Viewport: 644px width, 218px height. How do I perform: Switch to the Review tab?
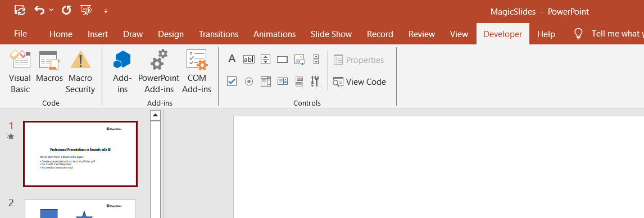click(421, 34)
